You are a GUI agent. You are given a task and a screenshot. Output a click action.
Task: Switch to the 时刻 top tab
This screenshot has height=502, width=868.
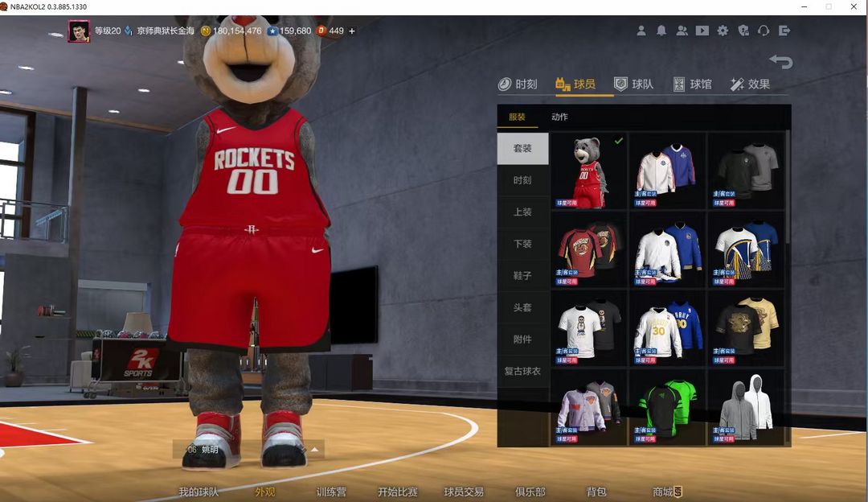pyautogui.click(x=518, y=84)
